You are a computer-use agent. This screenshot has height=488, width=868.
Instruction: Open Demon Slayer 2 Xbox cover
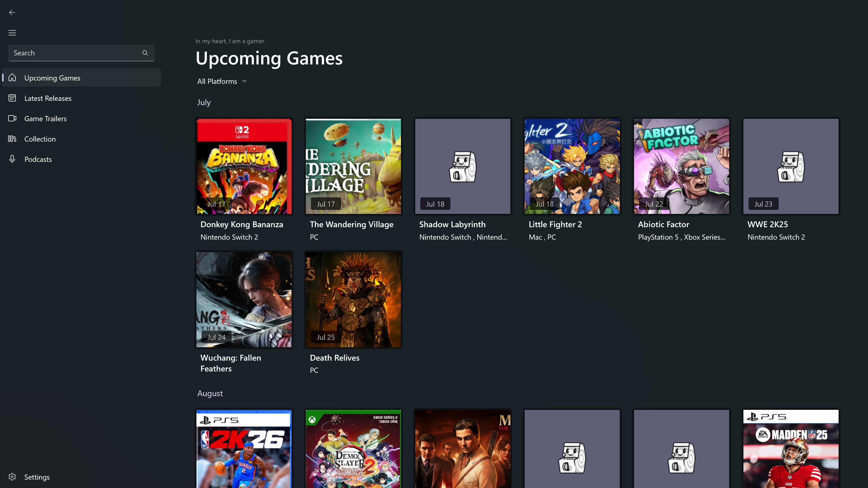pyautogui.click(x=353, y=449)
